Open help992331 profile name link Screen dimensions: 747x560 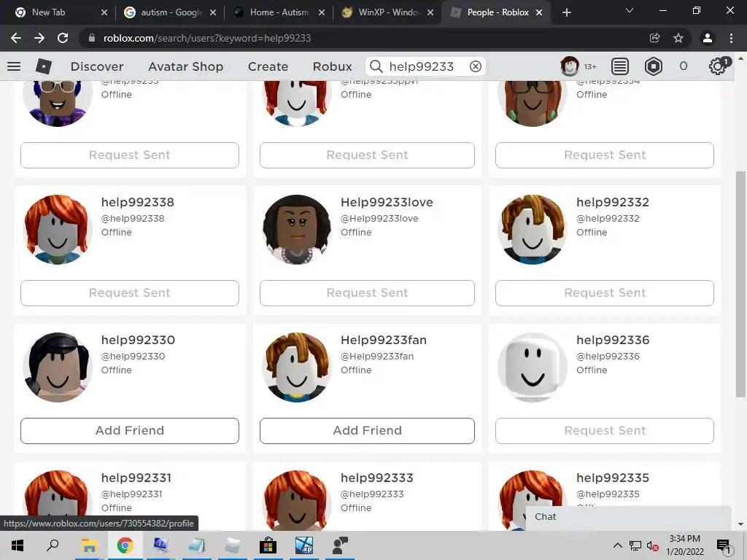(136, 478)
